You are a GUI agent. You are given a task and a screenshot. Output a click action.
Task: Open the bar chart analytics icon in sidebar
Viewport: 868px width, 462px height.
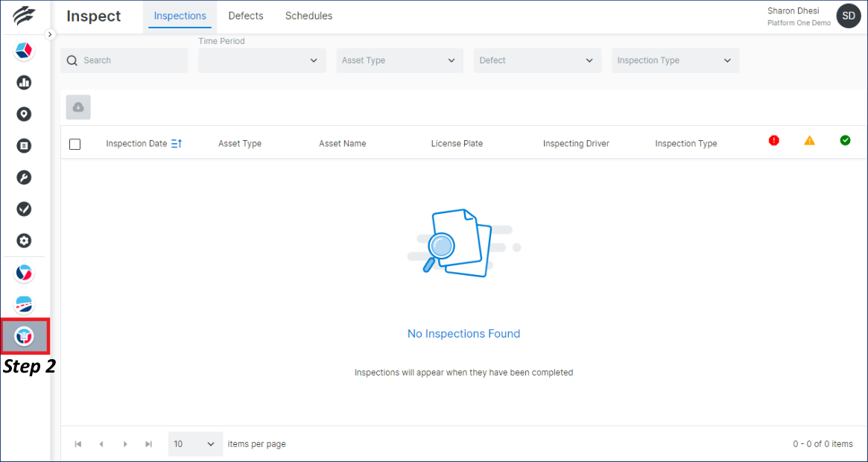(24, 82)
